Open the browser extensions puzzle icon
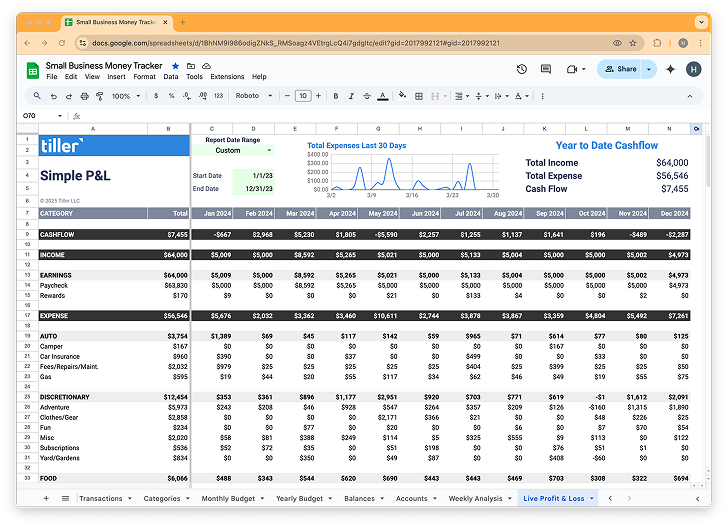The height and width of the screenshot is (527, 728). click(657, 43)
